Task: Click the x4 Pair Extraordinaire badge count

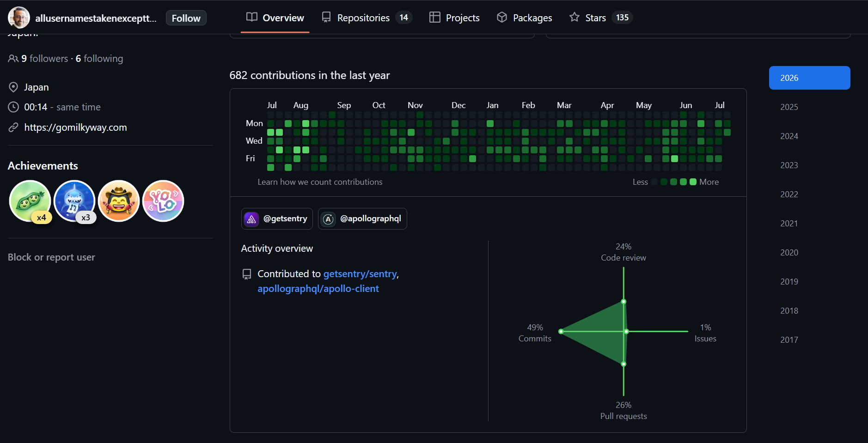Action: [x=42, y=218]
